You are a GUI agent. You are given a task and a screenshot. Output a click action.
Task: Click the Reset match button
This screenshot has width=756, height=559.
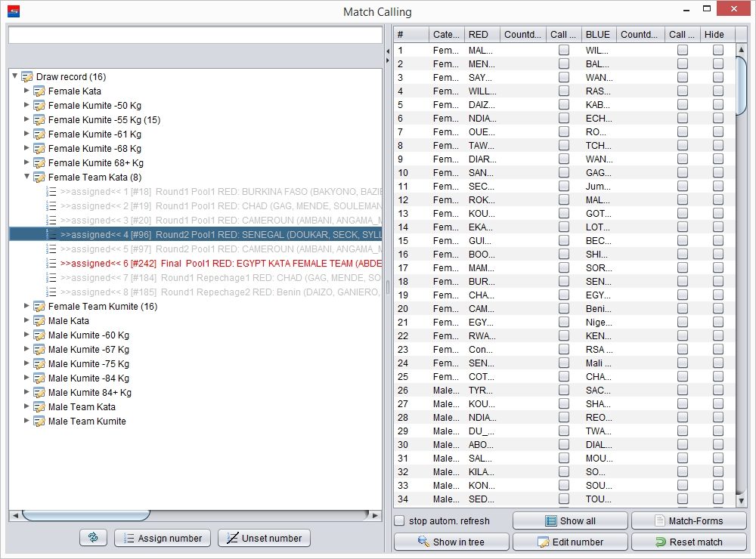click(x=689, y=542)
